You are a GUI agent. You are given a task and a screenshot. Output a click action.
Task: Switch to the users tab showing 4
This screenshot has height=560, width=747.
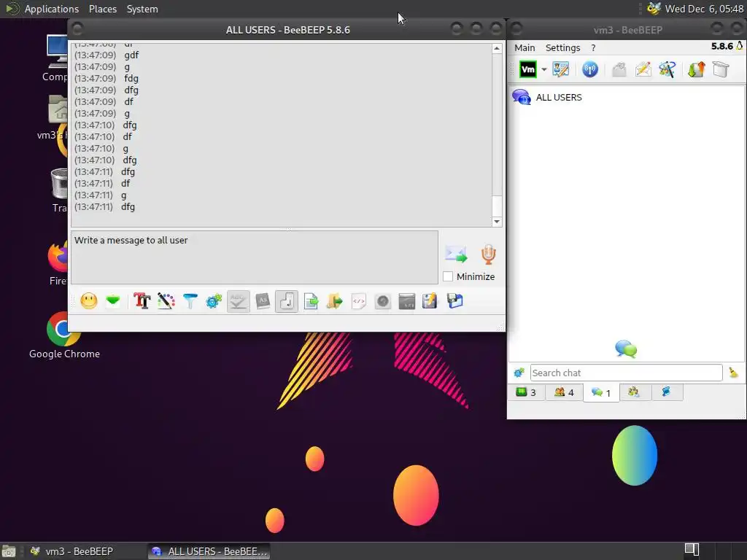[564, 392]
